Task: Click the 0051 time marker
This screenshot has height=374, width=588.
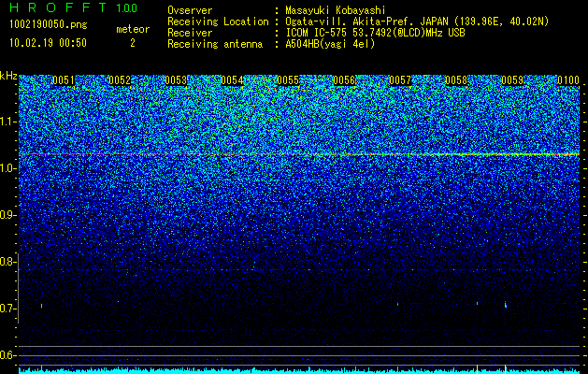Action: point(63,80)
